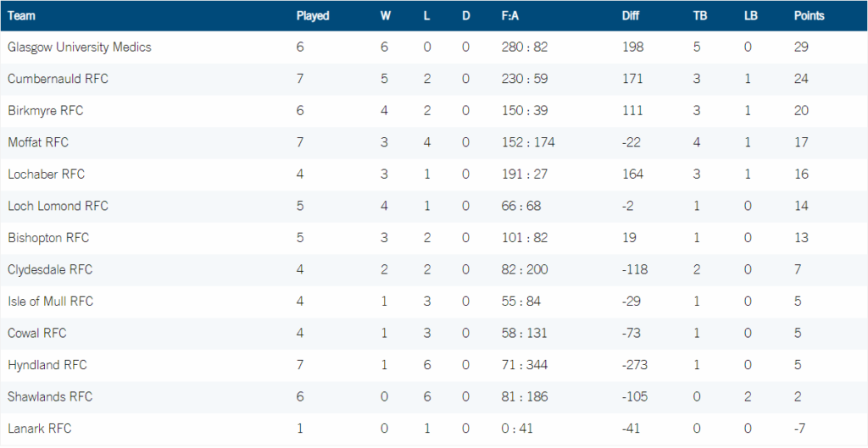Open Hyndland RFC team entry

47,366
